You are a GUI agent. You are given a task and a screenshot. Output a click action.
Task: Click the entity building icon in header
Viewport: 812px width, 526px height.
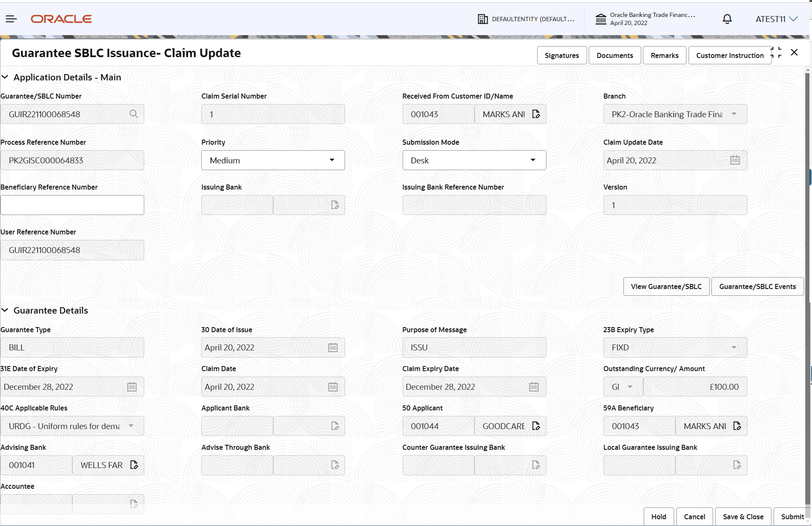[x=483, y=19]
